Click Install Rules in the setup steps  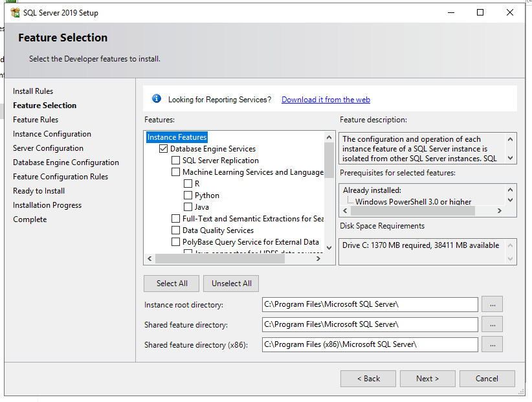tap(33, 91)
